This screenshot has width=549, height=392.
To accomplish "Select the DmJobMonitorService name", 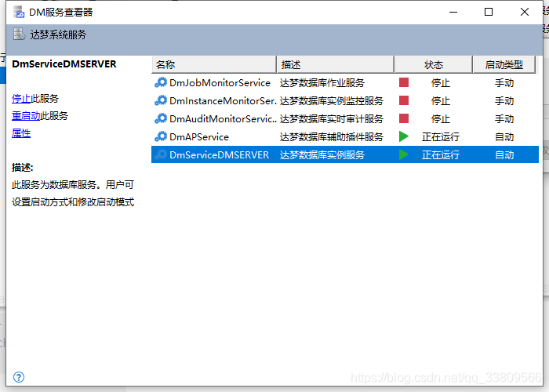I will coord(220,83).
